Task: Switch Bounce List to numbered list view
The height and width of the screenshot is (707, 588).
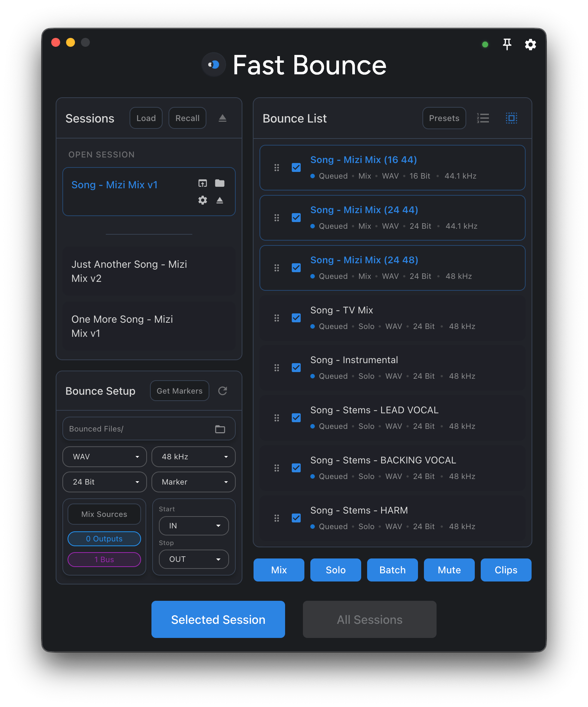Action: pos(483,118)
